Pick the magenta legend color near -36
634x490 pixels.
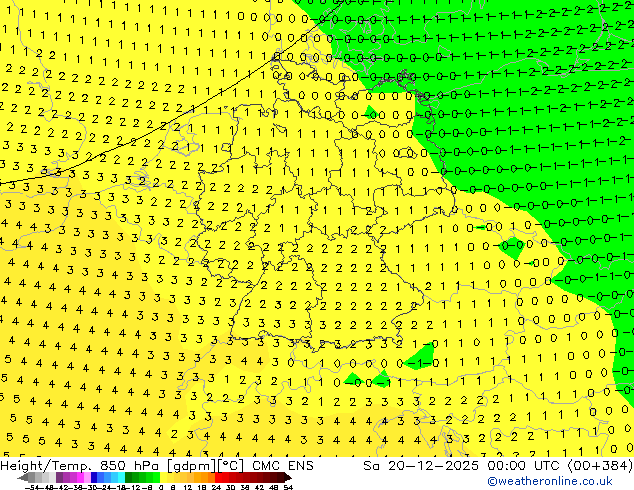pyautogui.click(x=80, y=477)
